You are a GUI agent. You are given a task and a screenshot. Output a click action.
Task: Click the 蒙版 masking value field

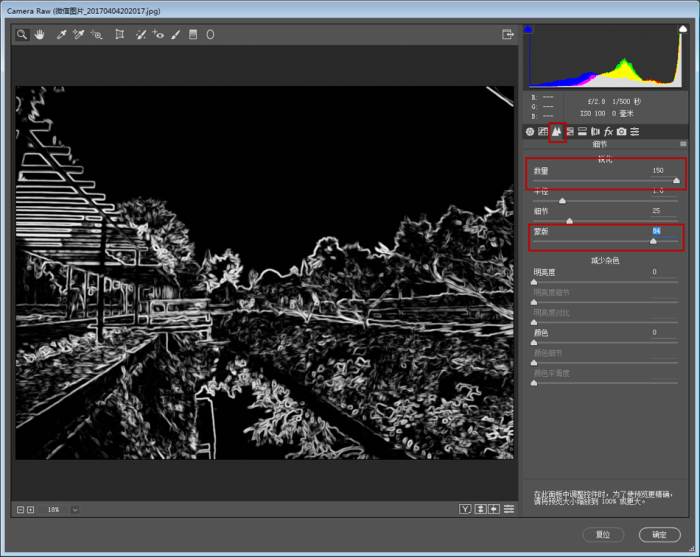click(657, 231)
